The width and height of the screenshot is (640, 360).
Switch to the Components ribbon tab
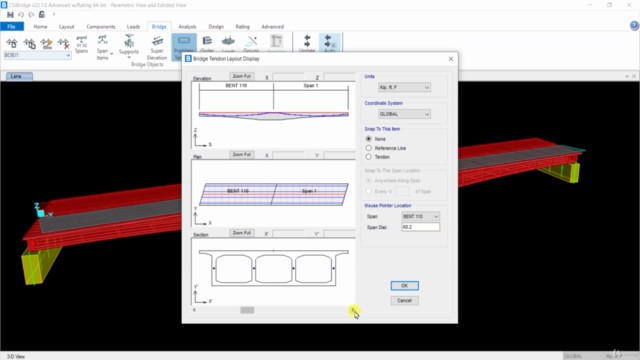[x=101, y=27]
